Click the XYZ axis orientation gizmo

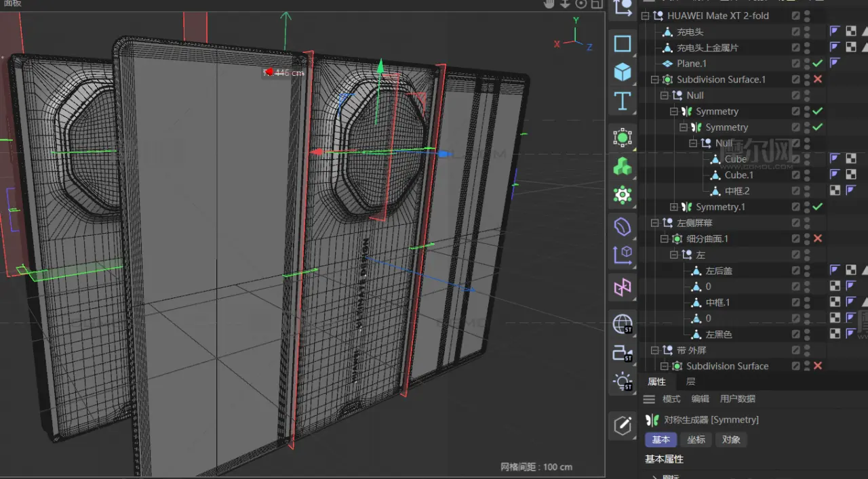tap(574, 35)
